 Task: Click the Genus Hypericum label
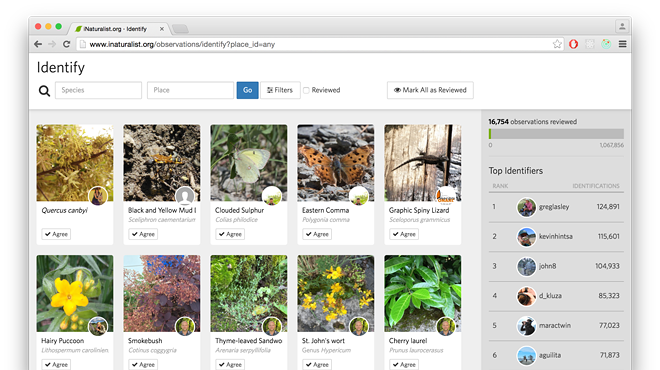pyautogui.click(x=326, y=350)
